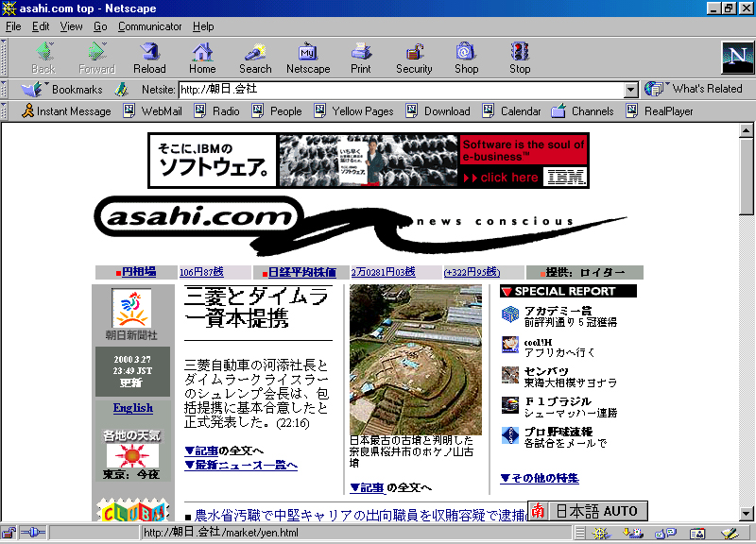
Task: Click the aerial tomb photo thumbnail
Action: pyautogui.click(x=416, y=359)
